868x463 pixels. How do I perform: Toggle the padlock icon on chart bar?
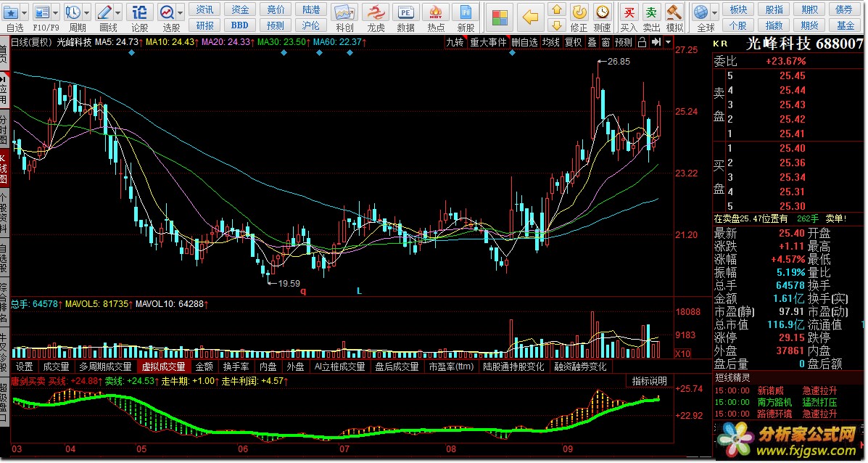coord(642,42)
